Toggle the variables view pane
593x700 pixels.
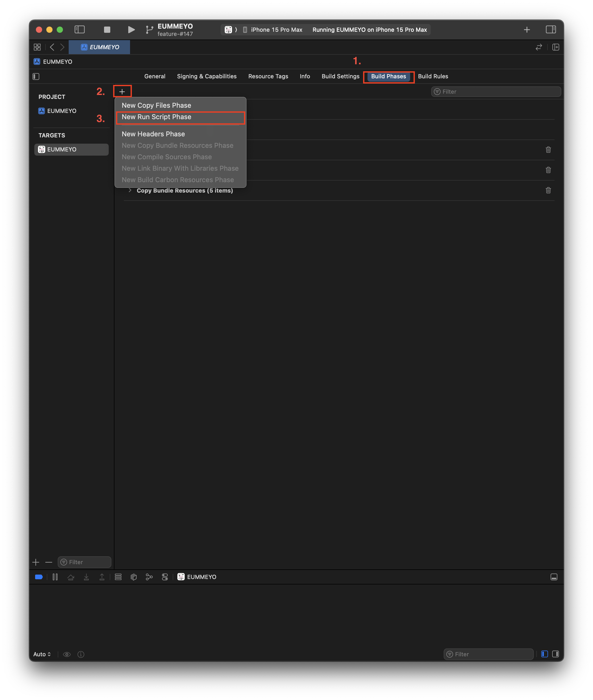tap(544, 654)
